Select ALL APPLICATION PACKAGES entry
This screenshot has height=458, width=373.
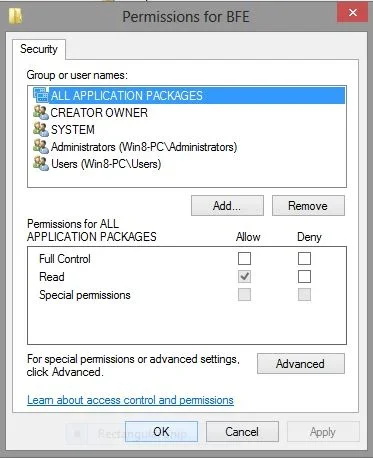188,96
